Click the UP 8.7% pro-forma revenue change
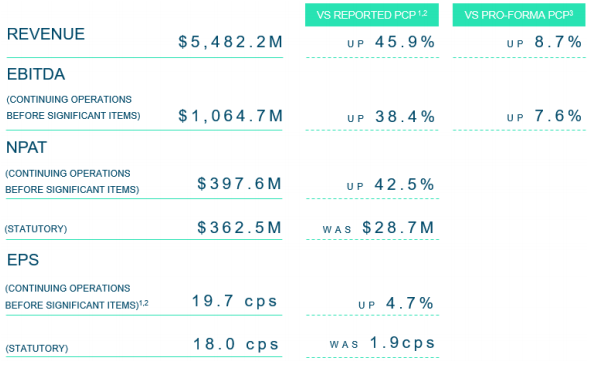Viewport: 593px width, 365px height. [544, 42]
